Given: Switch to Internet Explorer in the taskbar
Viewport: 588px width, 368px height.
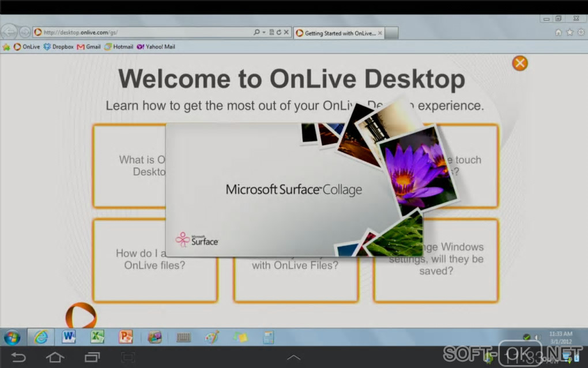Looking at the screenshot, I should pyautogui.click(x=40, y=337).
